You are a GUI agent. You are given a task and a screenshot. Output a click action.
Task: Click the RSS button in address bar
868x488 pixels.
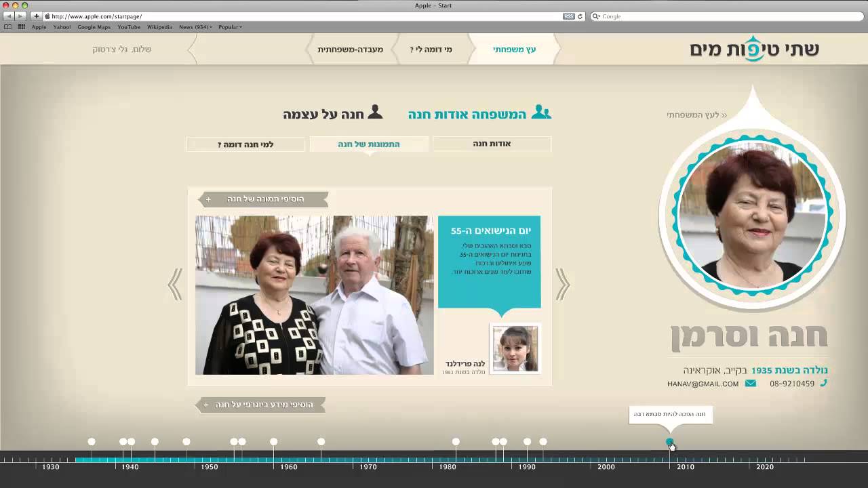pos(569,16)
